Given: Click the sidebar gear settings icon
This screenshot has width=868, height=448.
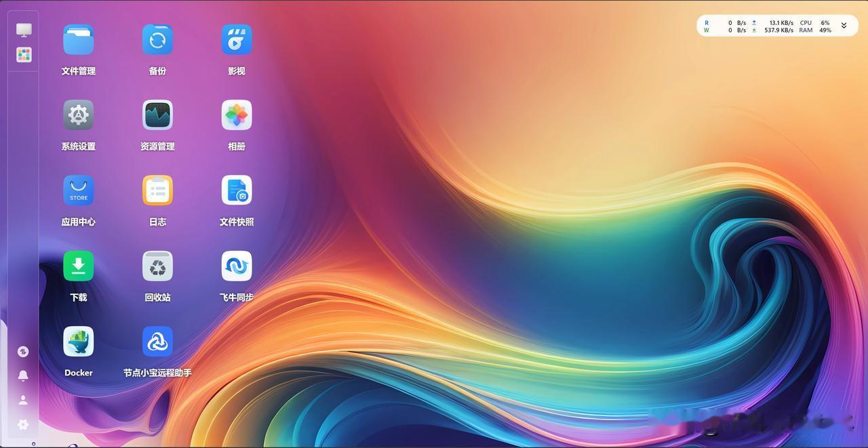Looking at the screenshot, I should [x=23, y=424].
